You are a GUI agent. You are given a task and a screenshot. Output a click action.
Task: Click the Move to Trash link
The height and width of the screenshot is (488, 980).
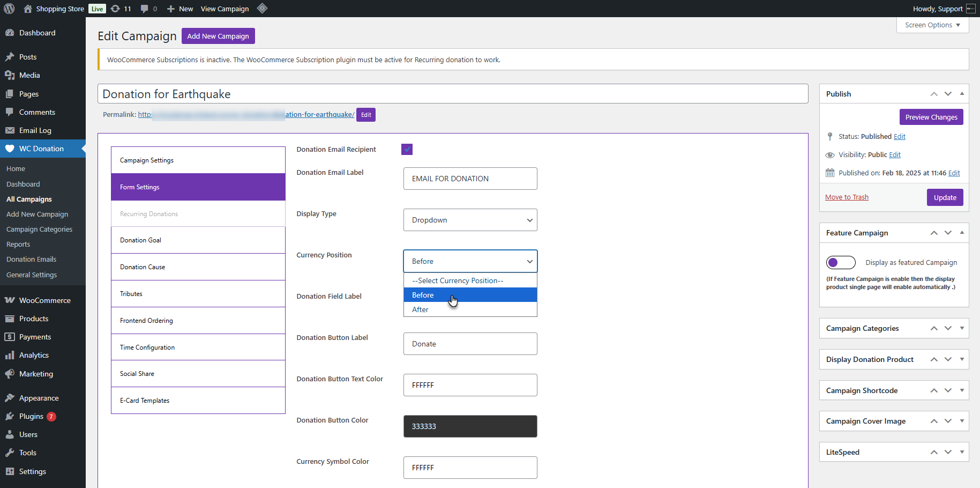pyautogui.click(x=847, y=197)
